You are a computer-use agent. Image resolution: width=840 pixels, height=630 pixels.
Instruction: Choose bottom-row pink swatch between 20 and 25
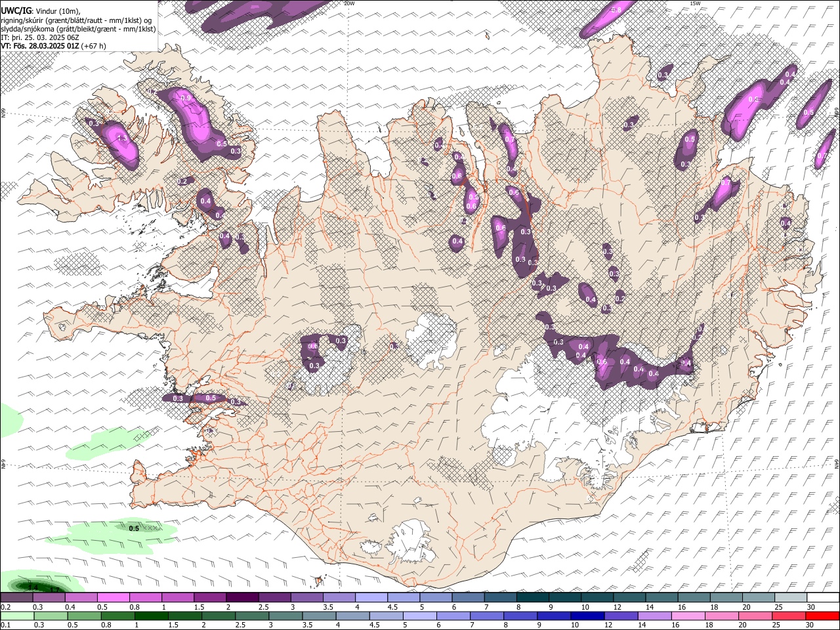click(755, 616)
